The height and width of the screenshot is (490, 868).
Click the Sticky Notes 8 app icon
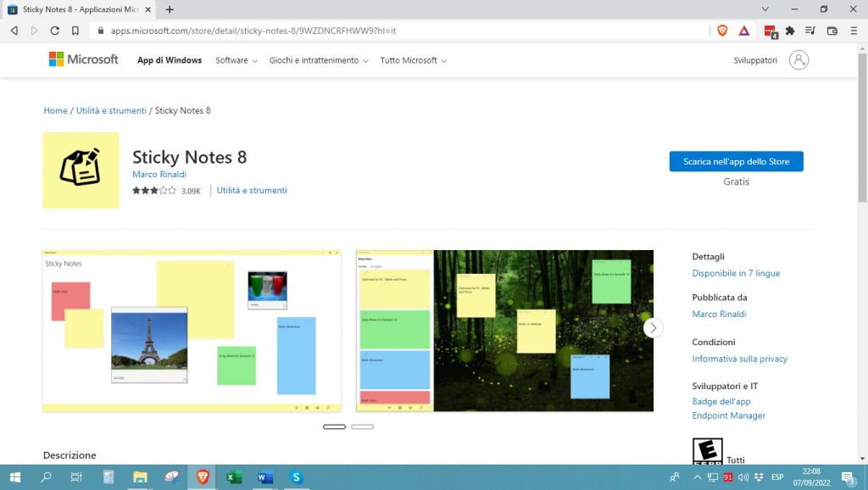81,170
